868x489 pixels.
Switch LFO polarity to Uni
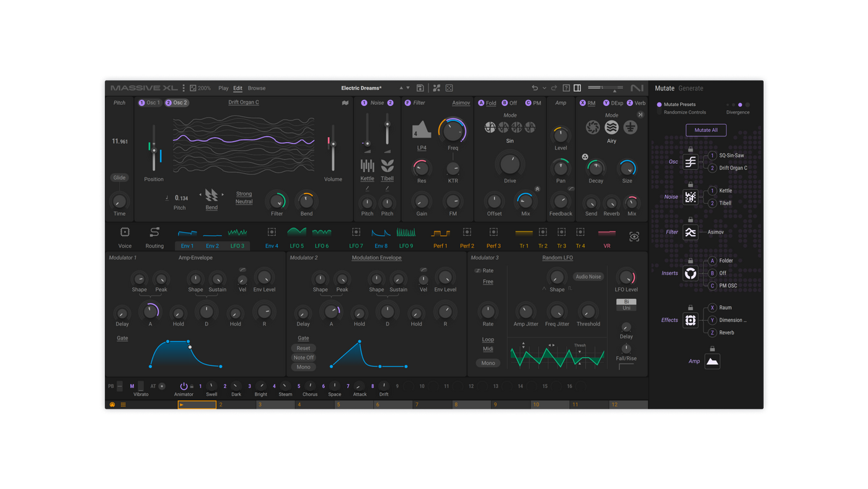pyautogui.click(x=626, y=308)
